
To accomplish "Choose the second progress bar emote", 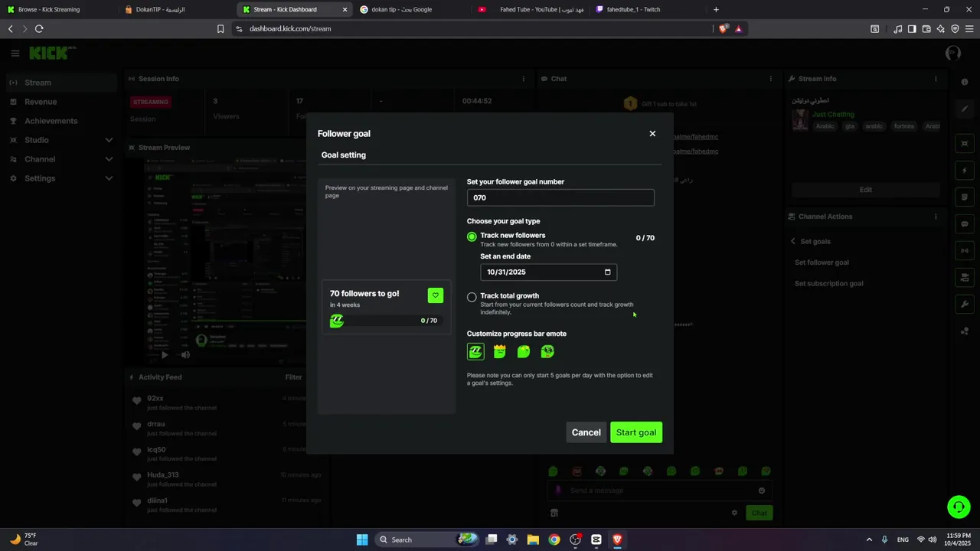I will pyautogui.click(x=500, y=351).
